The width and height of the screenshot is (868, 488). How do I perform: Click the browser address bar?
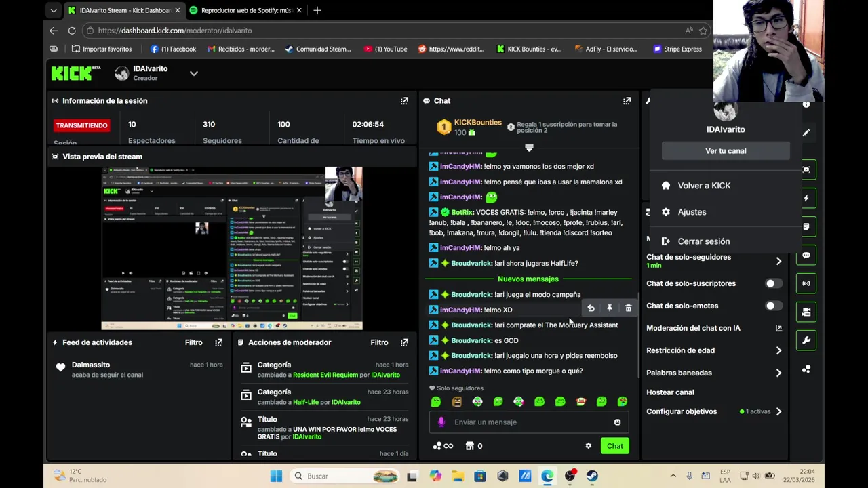point(397,30)
